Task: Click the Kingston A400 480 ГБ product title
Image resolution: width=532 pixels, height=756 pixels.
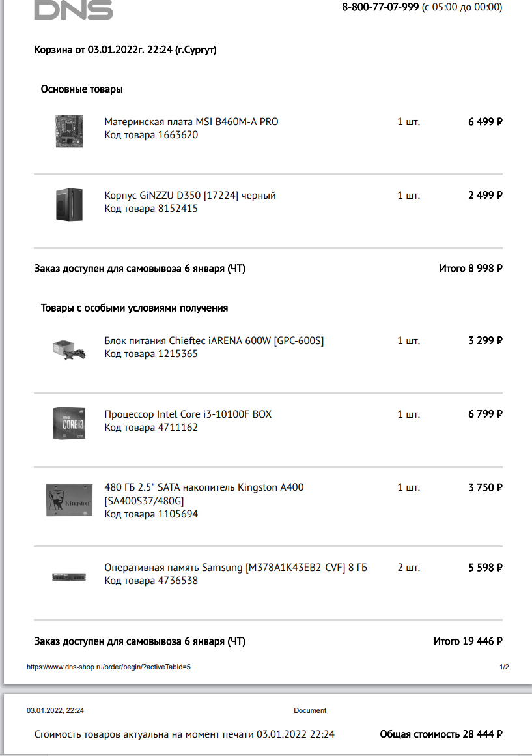Action: coord(204,487)
